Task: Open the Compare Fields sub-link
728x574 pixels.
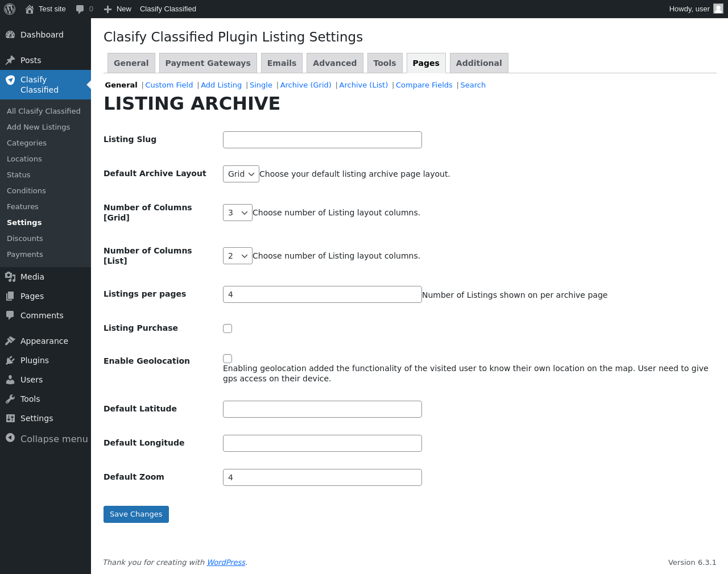Action: click(424, 85)
